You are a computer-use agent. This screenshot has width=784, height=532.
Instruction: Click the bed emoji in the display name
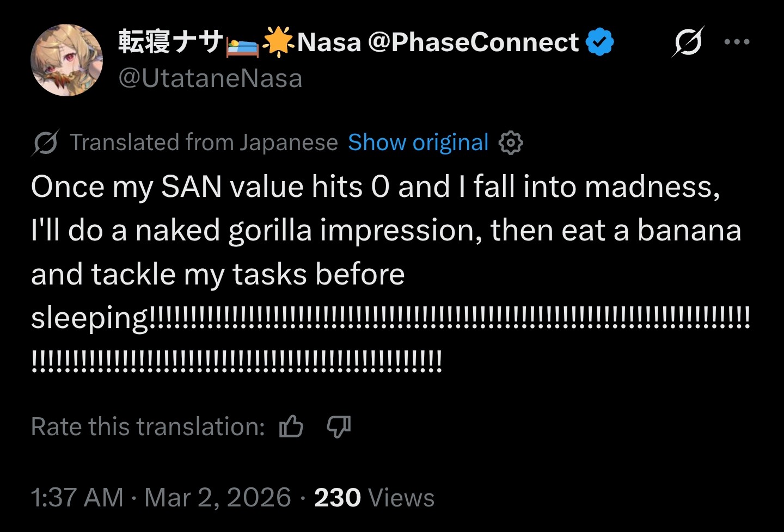pos(242,44)
